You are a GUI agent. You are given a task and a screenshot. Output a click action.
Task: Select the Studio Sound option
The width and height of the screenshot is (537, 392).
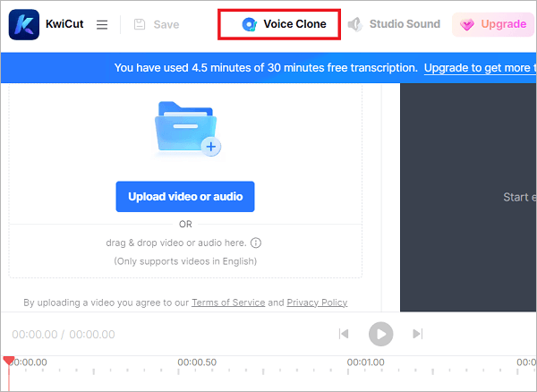pyautogui.click(x=394, y=24)
